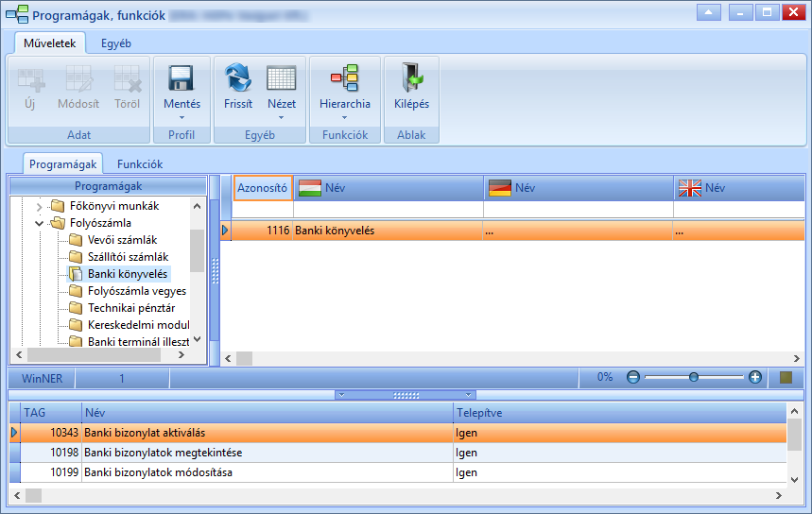This screenshot has height=514, width=812.
Task: Open the Hierarchia tree diagram icon
Action: [344, 78]
